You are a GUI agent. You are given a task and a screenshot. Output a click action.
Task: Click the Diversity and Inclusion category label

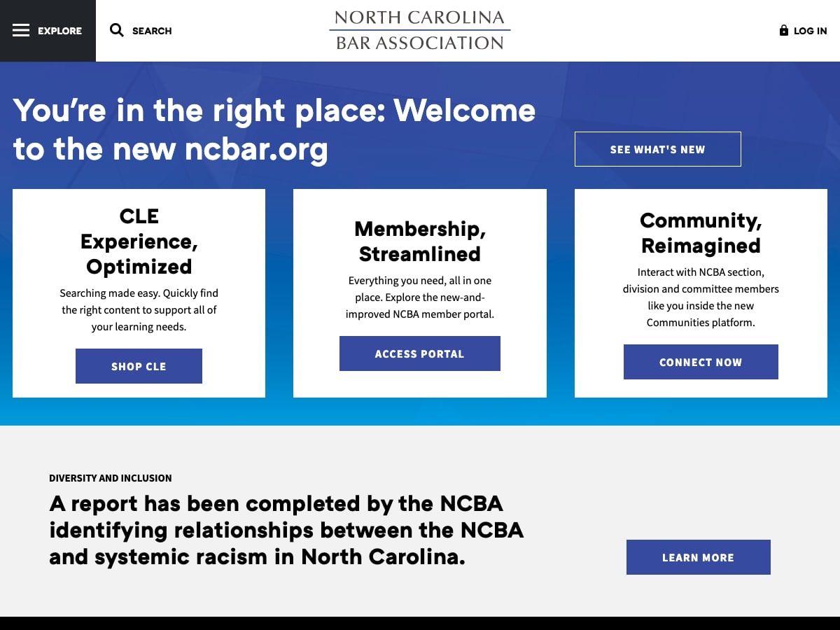pos(111,478)
